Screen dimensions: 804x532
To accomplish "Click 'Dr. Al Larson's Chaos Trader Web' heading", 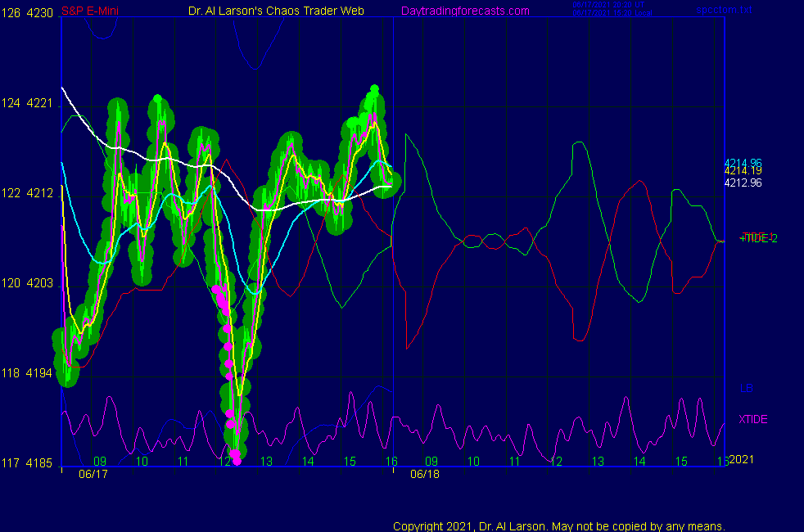I will coord(276,11).
